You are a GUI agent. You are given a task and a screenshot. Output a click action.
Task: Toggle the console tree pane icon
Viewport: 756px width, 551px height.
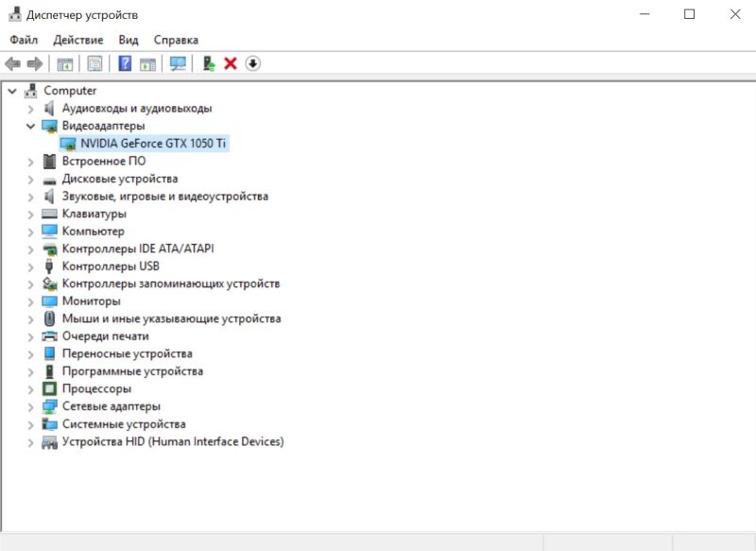click(x=64, y=63)
